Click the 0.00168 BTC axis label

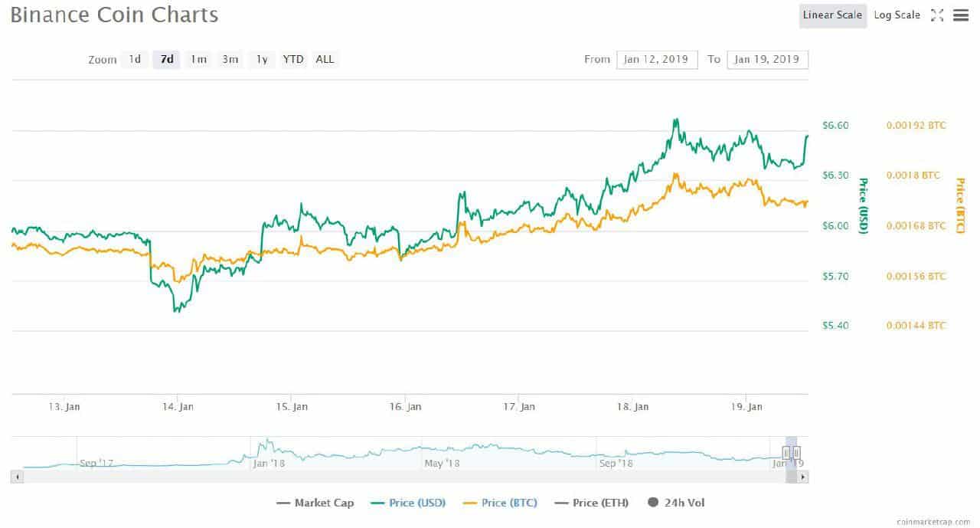point(916,226)
